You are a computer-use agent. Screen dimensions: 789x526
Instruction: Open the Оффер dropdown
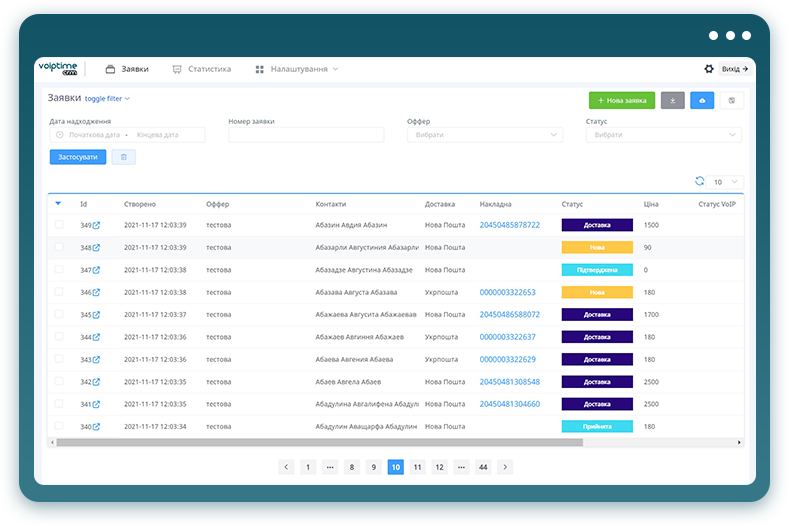(x=485, y=135)
